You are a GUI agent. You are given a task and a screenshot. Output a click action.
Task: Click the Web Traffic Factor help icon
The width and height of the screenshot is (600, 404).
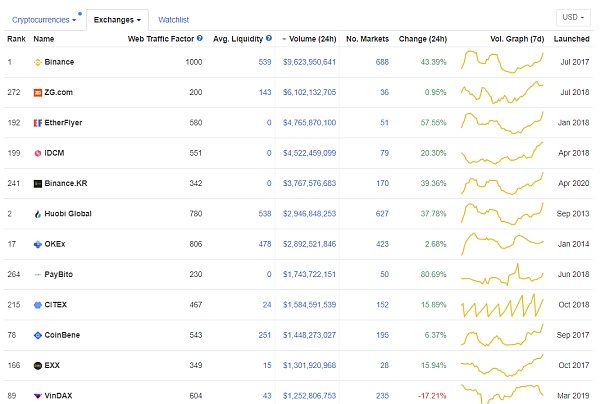[x=200, y=38]
